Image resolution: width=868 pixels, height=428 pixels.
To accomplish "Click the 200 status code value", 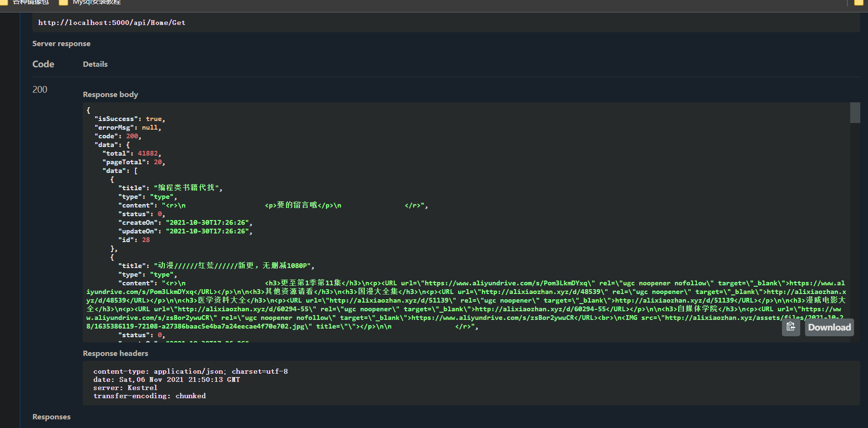I will (x=40, y=89).
